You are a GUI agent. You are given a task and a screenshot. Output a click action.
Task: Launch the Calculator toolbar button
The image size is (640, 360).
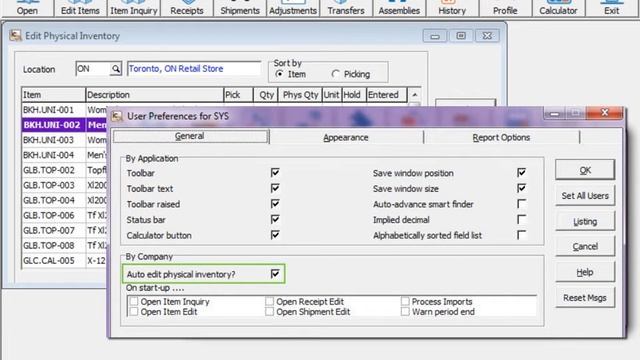click(558, 8)
